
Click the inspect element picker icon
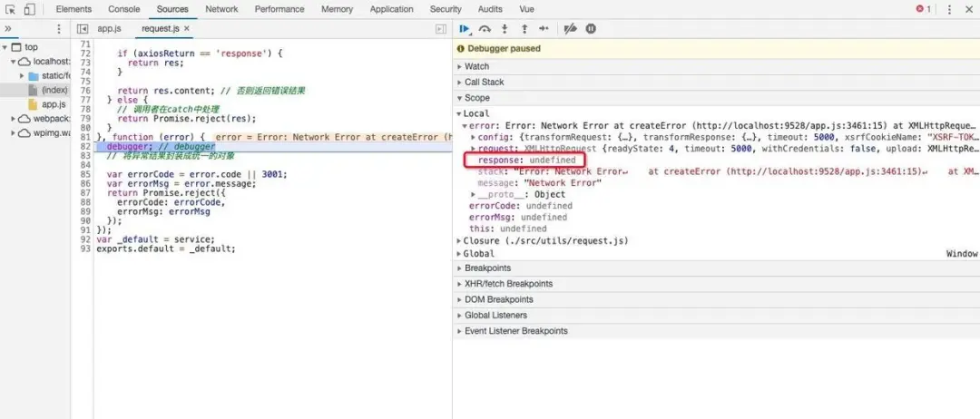coord(10,9)
